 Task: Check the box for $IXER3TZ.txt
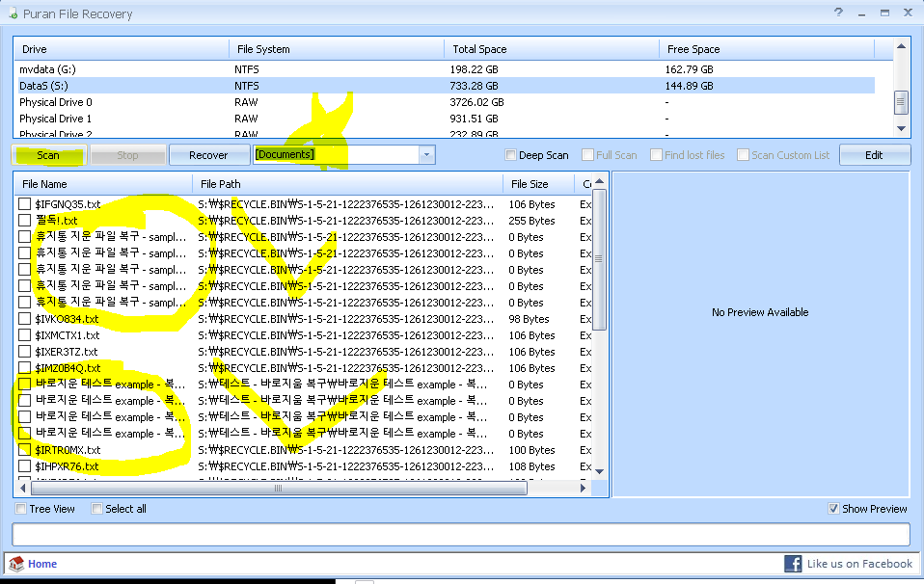click(x=25, y=352)
